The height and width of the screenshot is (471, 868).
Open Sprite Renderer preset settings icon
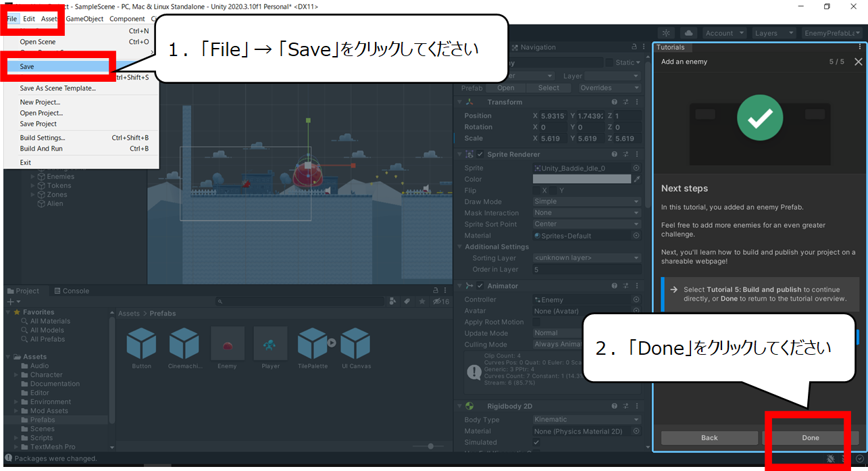click(626, 154)
